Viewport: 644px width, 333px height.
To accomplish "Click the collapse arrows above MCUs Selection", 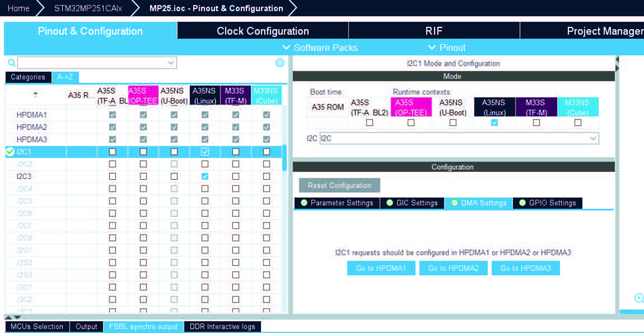I will tap(12, 317).
